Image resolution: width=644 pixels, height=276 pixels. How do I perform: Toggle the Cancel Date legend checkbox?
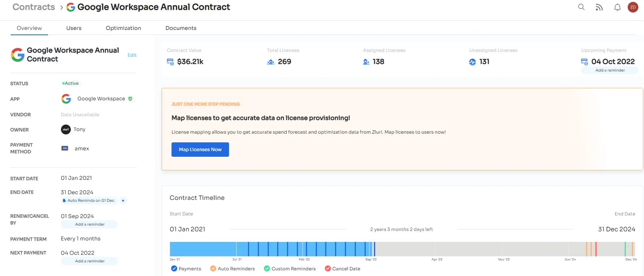pos(328,268)
